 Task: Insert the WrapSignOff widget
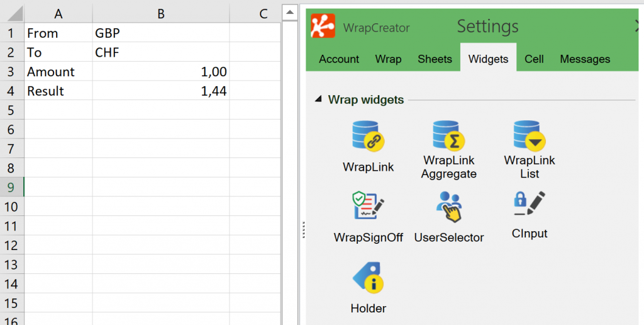pos(369,217)
